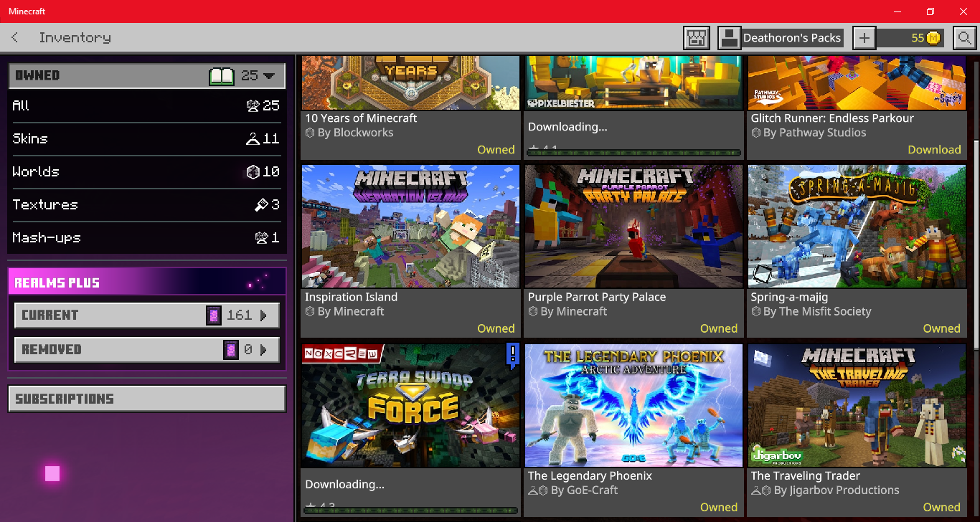Filter inventory by Textures
Image resolution: width=980 pixels, height=522 pixels.
(x=146, y=204)
